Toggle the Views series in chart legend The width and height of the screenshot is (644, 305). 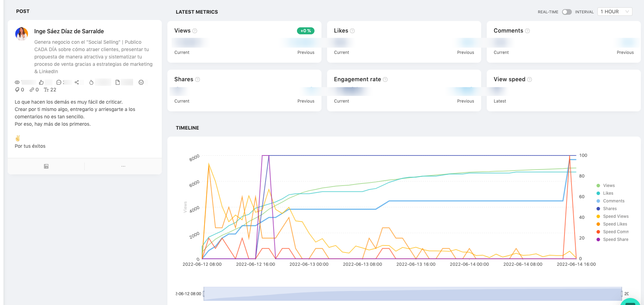click(x=608, y=186)
